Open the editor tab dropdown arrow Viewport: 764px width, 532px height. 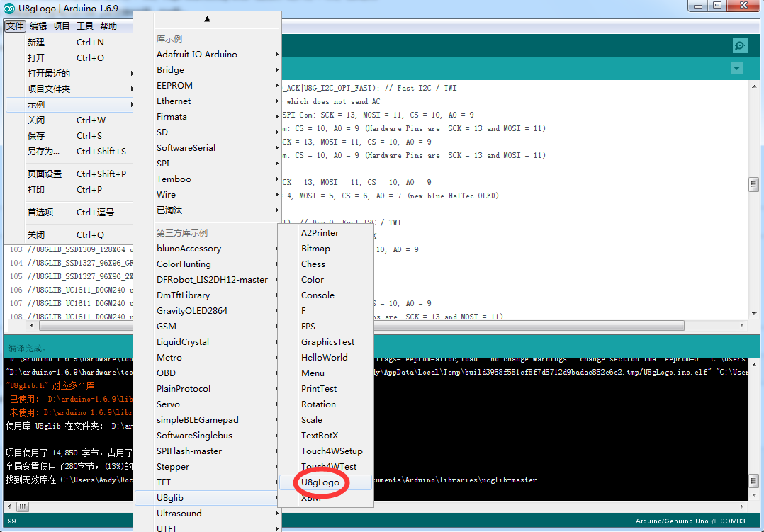(x=736, y=68)
